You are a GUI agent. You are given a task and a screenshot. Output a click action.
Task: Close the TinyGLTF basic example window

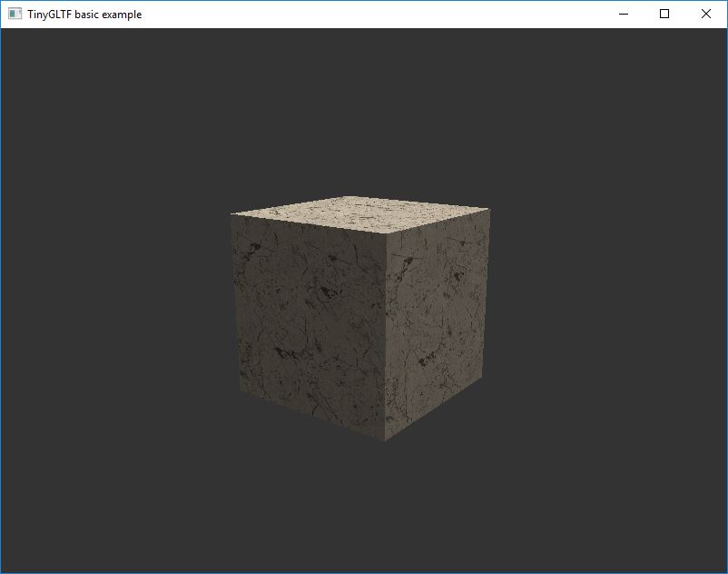point(706,14)
